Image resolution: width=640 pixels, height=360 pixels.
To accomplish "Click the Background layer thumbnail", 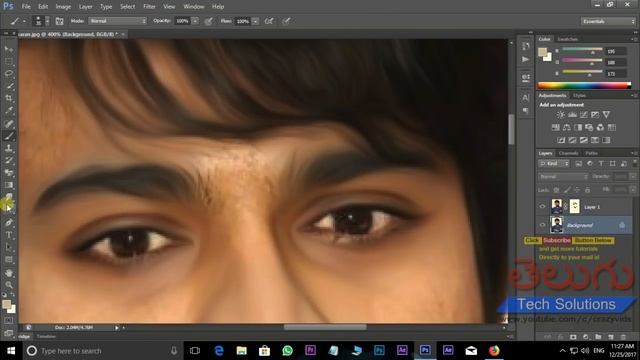I will (x=556, y=225).
